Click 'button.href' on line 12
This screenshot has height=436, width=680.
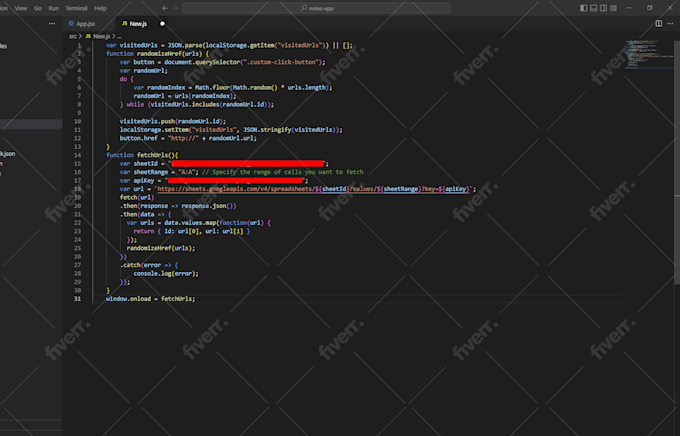(x=138, y=138)
